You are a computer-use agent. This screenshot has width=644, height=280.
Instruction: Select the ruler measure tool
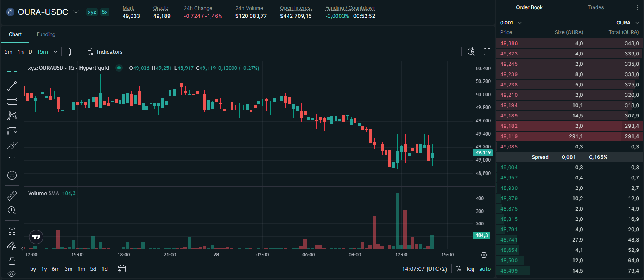click(x=12, y=196)
